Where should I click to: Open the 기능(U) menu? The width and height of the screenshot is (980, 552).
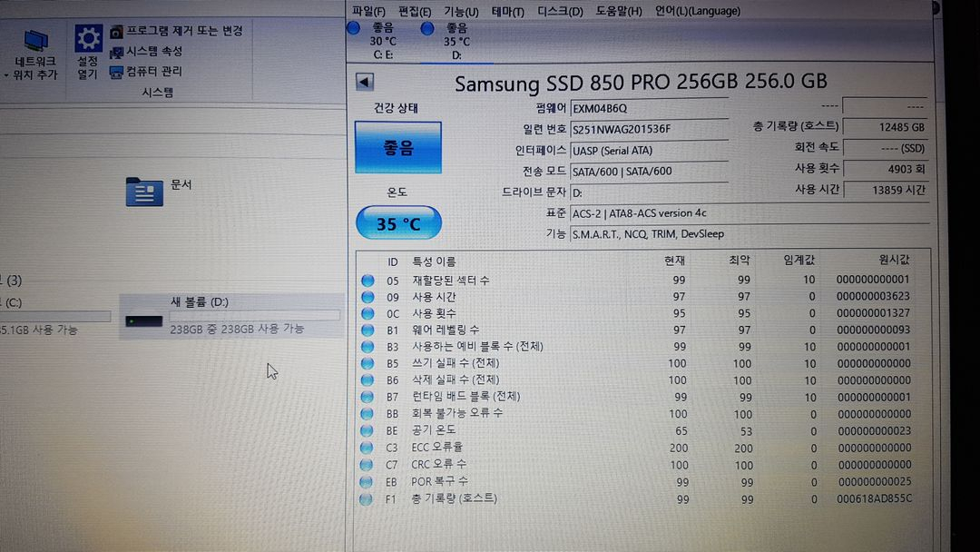[x=461, y=11]
